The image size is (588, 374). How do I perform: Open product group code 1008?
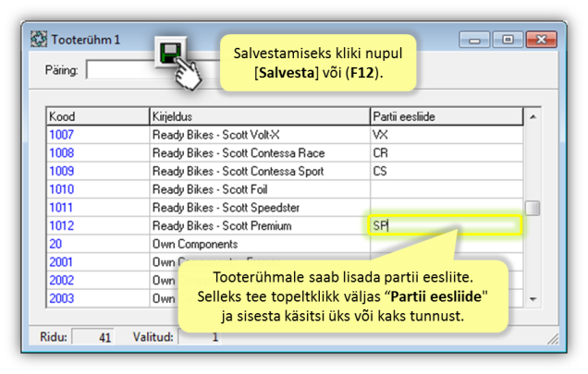(62, 153)
